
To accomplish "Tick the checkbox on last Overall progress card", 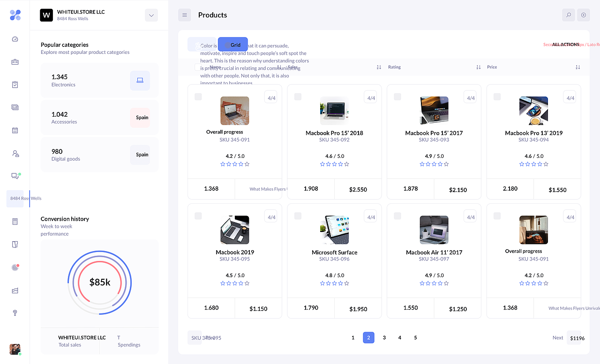I will (497, 216).
